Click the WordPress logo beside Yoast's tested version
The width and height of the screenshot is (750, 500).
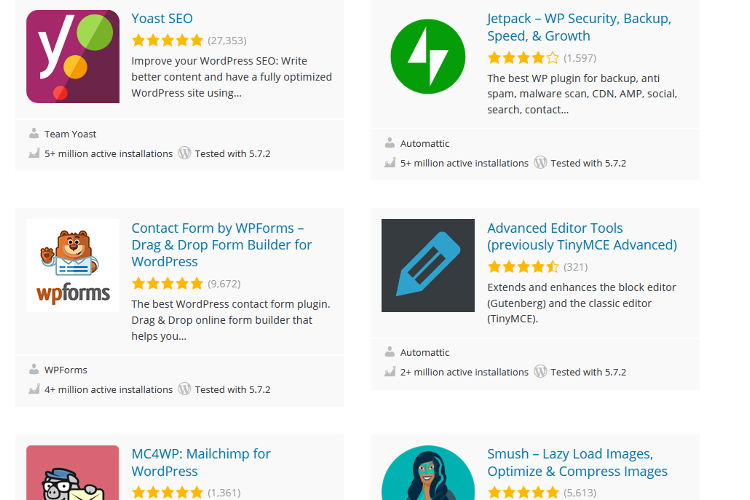point(184,153)
